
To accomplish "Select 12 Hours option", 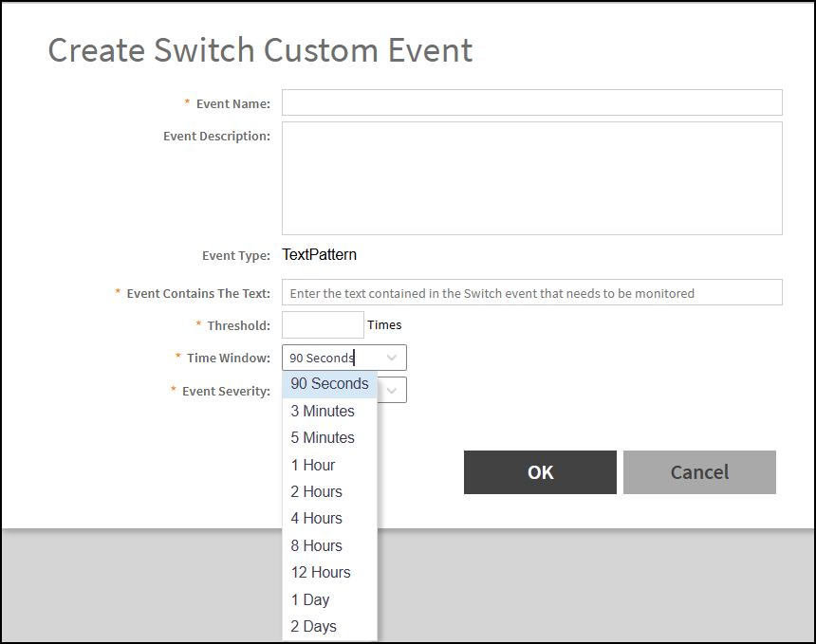I will pos(329,572).
